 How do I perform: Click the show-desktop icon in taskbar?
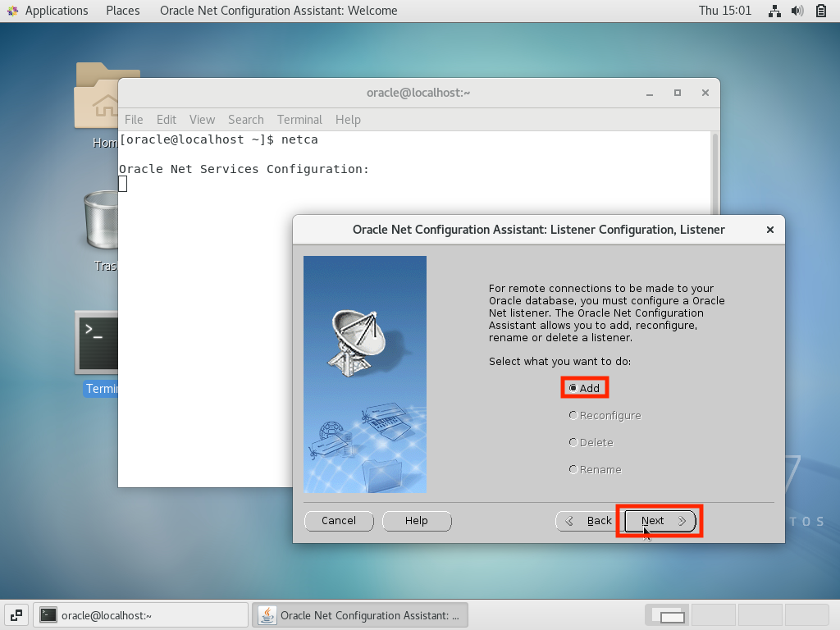coord(16,615)
